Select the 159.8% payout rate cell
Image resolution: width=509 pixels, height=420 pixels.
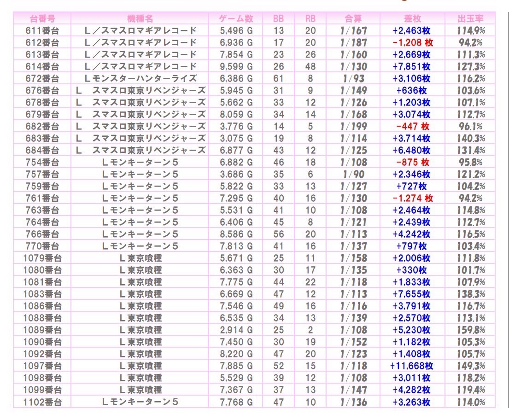point(470,330)
